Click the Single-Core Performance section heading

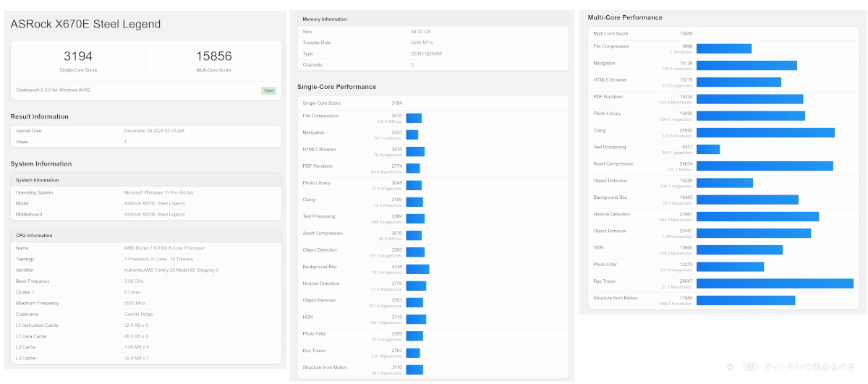(x=337, y=87)
